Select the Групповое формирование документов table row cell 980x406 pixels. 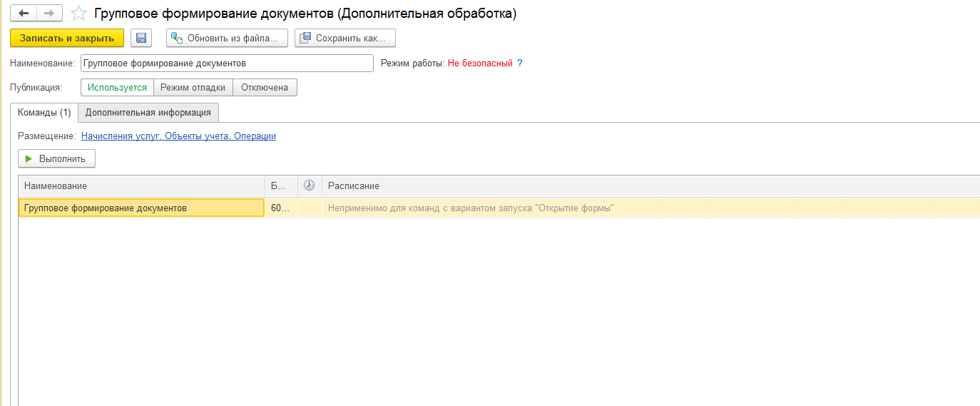141,208
